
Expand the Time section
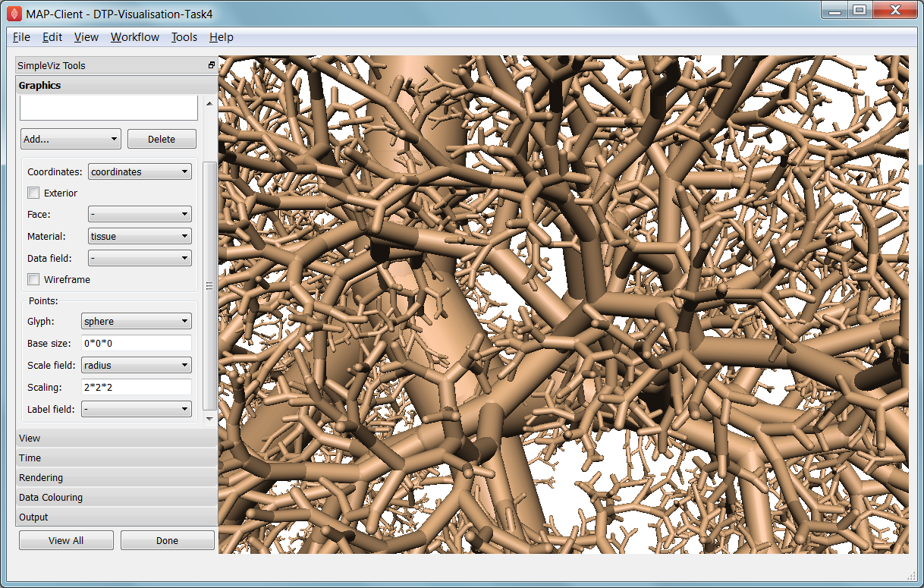click(x=117, y=458)
